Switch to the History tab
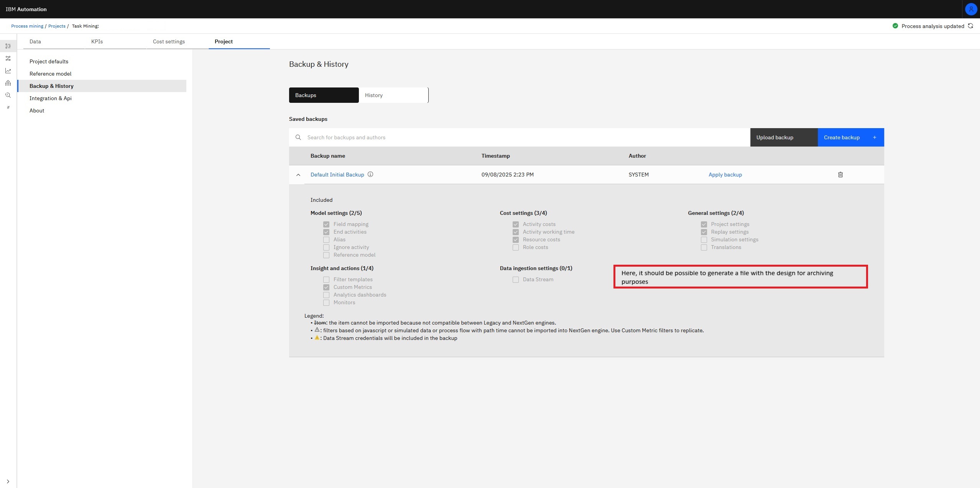 393,95
